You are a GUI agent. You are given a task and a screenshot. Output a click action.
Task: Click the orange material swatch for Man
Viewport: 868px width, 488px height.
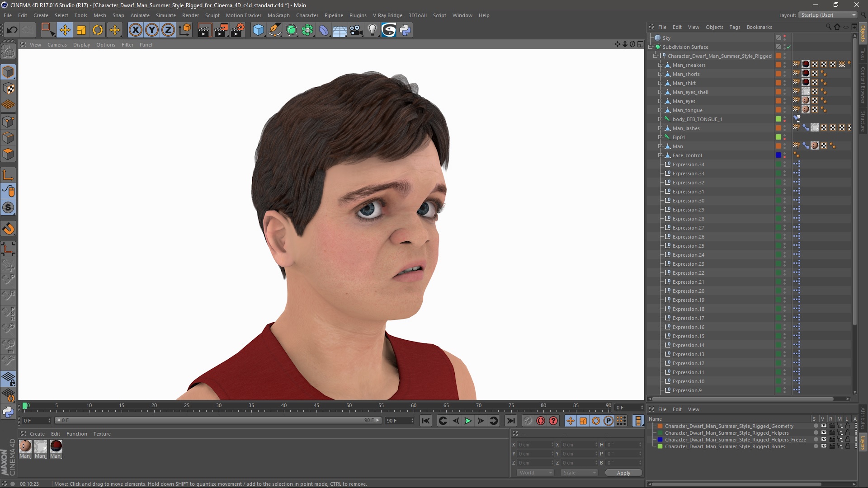(778, 146)
